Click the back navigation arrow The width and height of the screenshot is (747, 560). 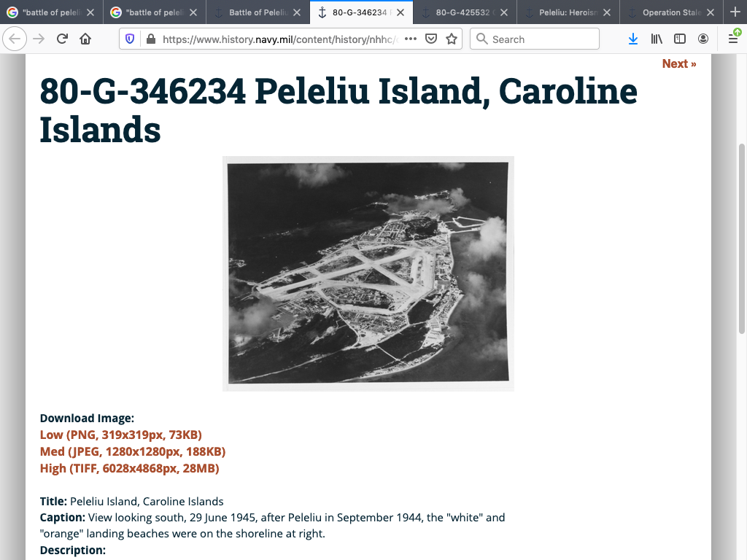(x=15, y=39)
